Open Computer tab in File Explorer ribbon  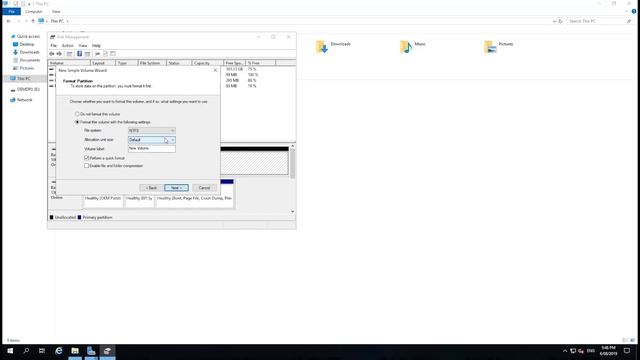coord(34,11)
